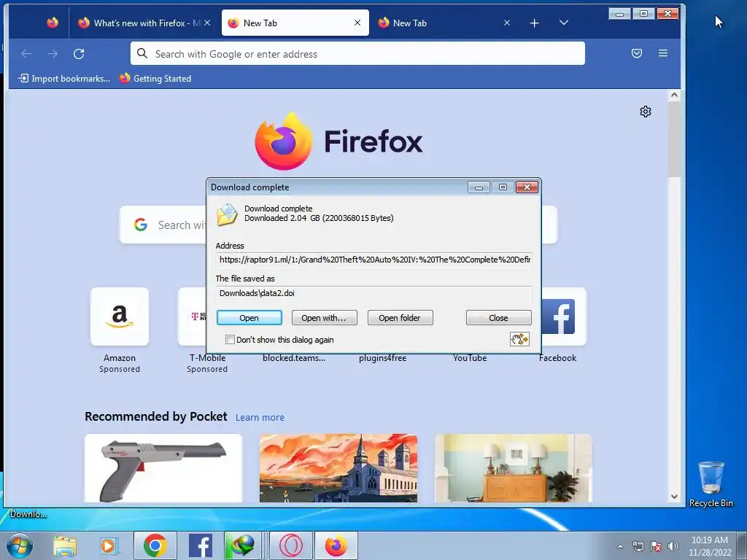Open the Firefox View pinned tab

pyautogui.click(x=53, y=23)
